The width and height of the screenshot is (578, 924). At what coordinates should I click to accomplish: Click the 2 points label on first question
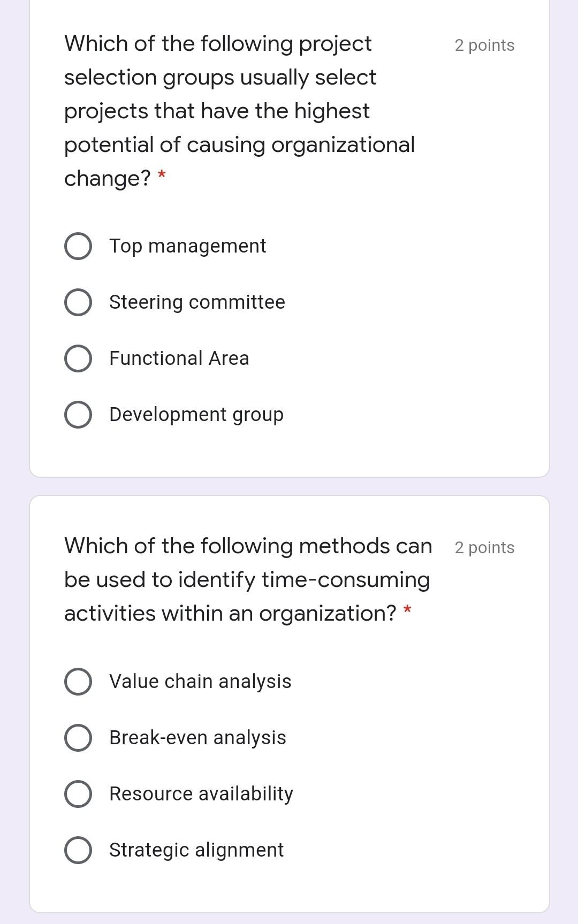pyautogui.click(x=484, y=45)
